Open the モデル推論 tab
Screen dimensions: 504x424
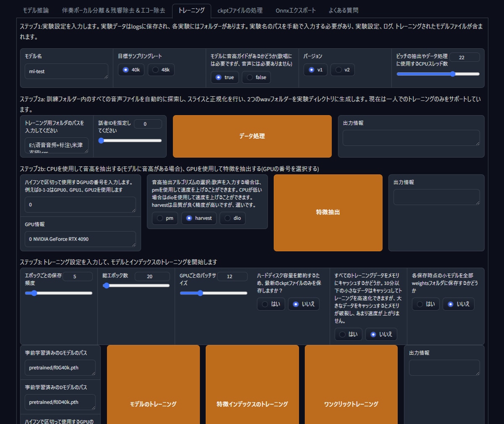tap(36, 10)
